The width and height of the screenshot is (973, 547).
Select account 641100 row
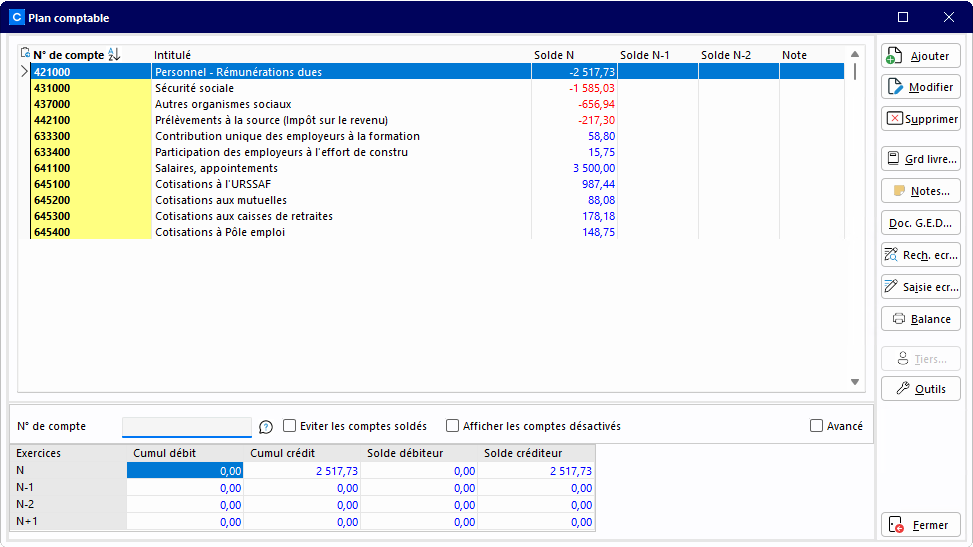437,168
